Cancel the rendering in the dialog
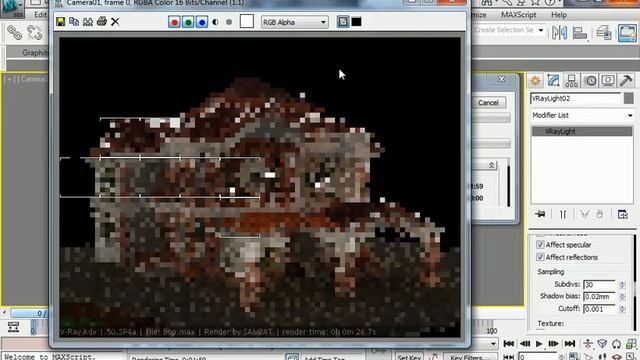The width and height of the screenshot is (640, 360). (x=489, y=102)
